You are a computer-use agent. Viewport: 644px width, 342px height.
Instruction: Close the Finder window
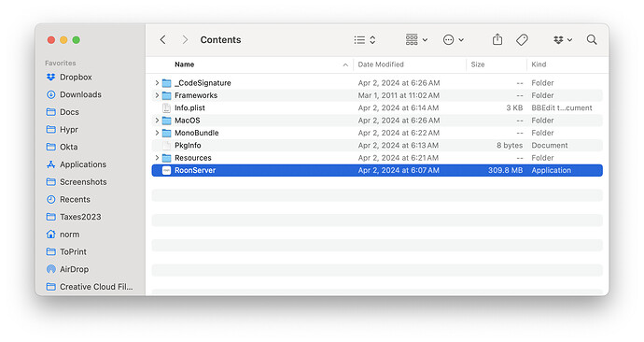point(51,40)
